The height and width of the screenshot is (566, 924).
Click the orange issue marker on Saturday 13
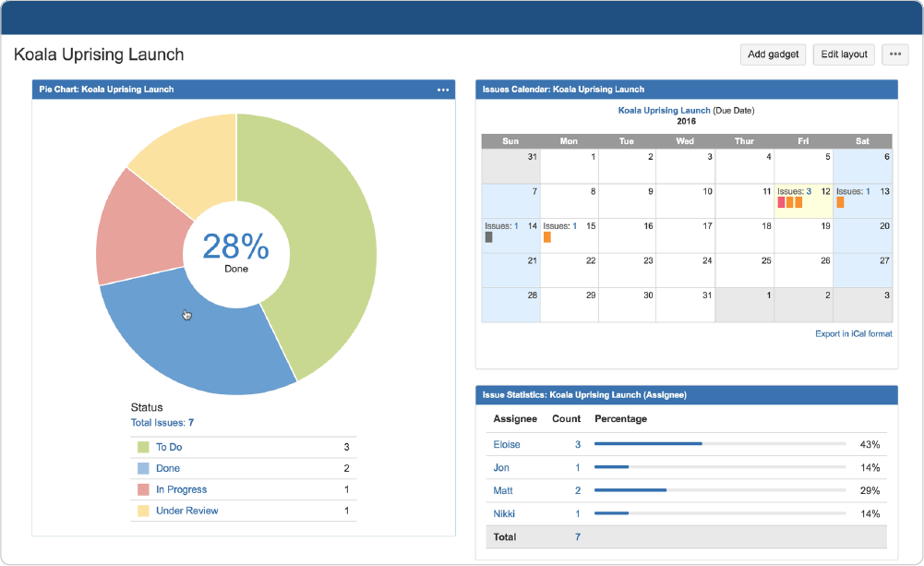click(841, 202)
